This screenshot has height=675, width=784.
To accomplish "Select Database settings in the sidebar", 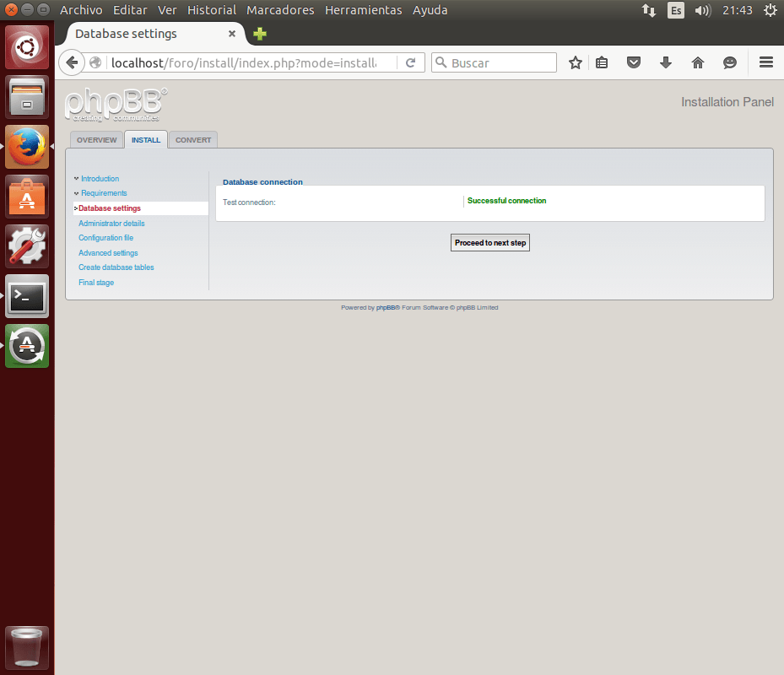I will click(x=110, y=208).
